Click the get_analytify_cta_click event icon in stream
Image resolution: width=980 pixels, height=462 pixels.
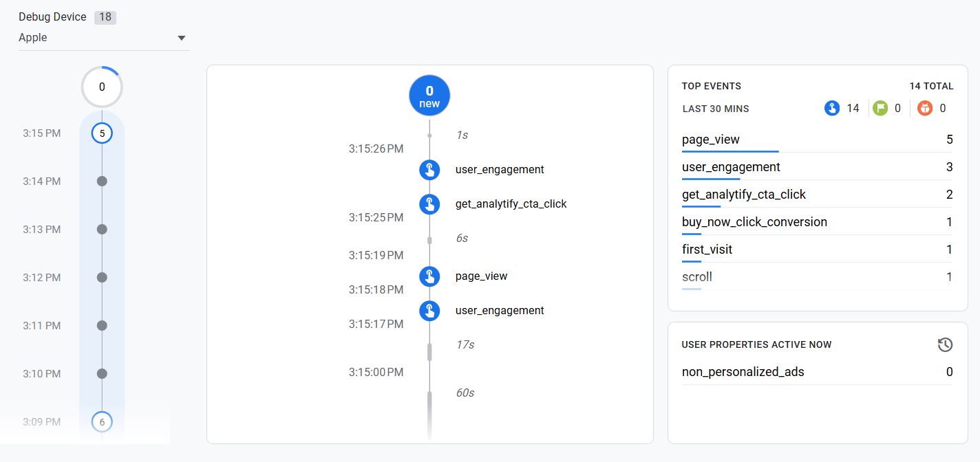tap(429, 204)
